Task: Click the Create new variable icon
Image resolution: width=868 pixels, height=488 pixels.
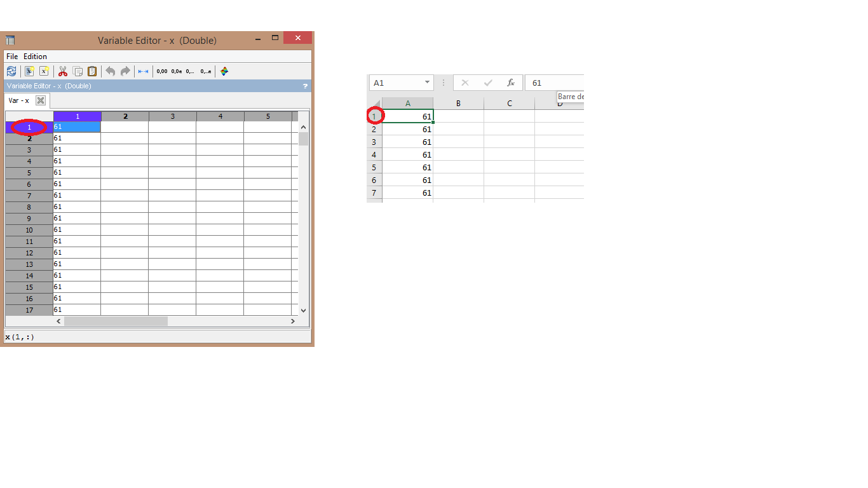Action: [44, 71]
